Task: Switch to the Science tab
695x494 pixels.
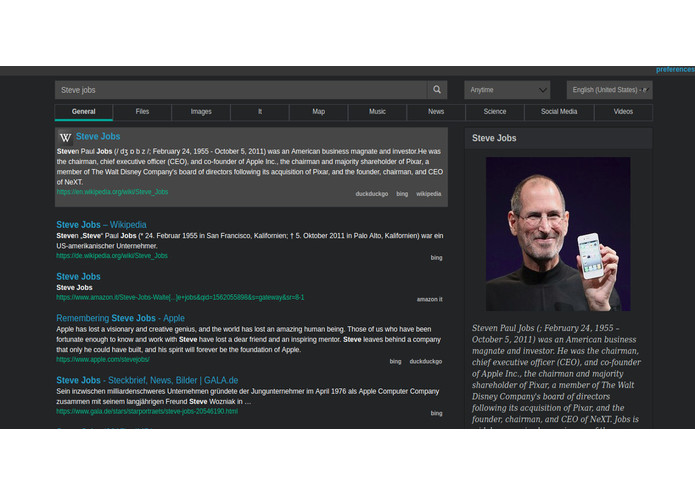Action: [495, 112]
